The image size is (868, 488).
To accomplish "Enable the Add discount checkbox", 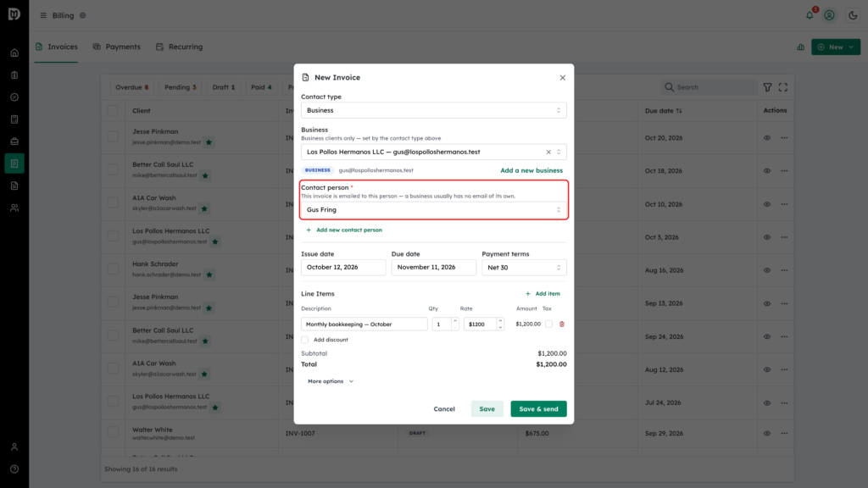I will coord(305,340).
